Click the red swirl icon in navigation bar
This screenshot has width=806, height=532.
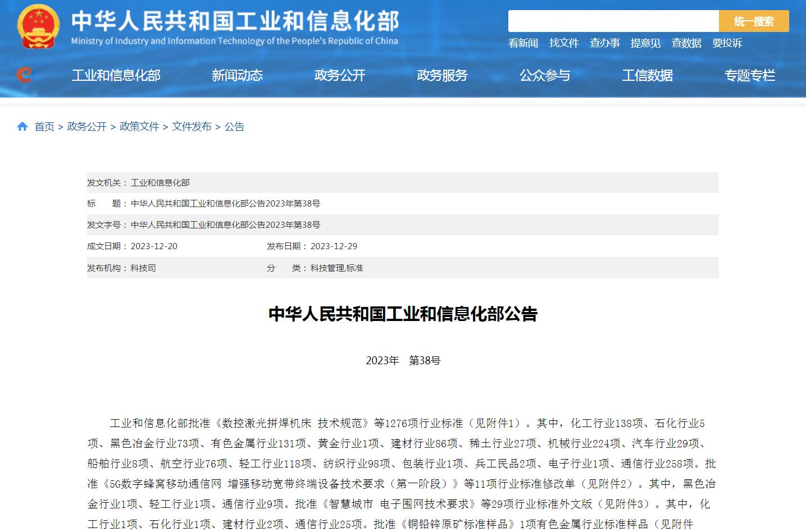point(24,75)
